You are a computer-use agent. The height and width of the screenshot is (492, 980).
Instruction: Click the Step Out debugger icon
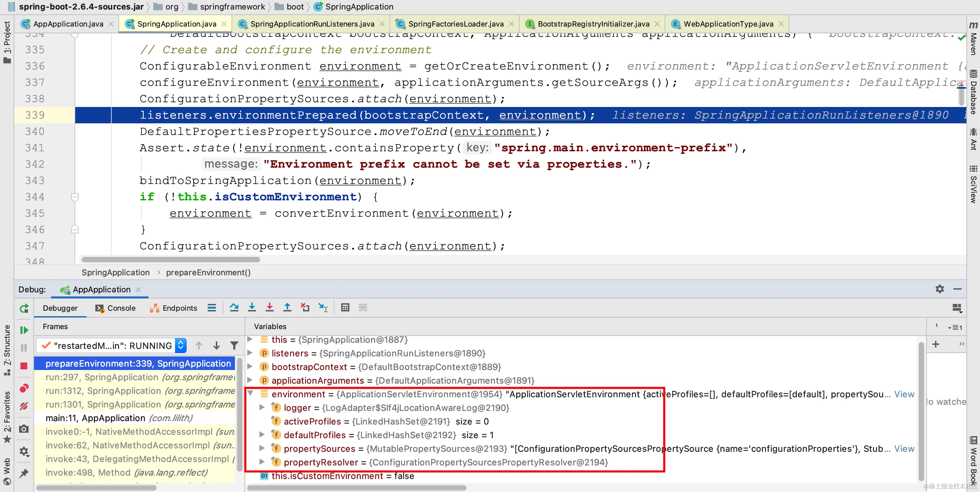(287, 307)
